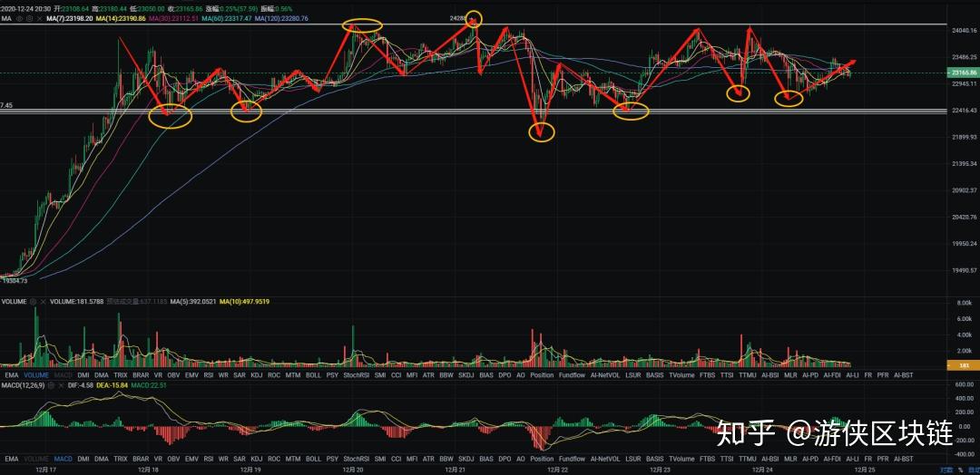This screenshot has height=475, width=980.
Task: Click the orange volume label 181 on axis
Action: pos(961,365)
